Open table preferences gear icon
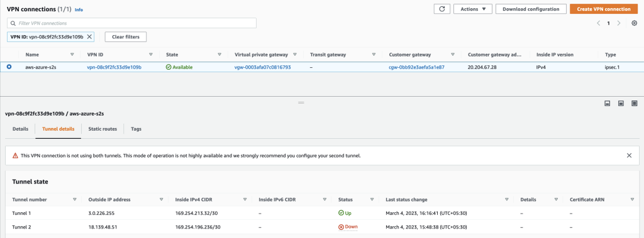The width and height of the screenshot is (644, 238). coord(634,23)
